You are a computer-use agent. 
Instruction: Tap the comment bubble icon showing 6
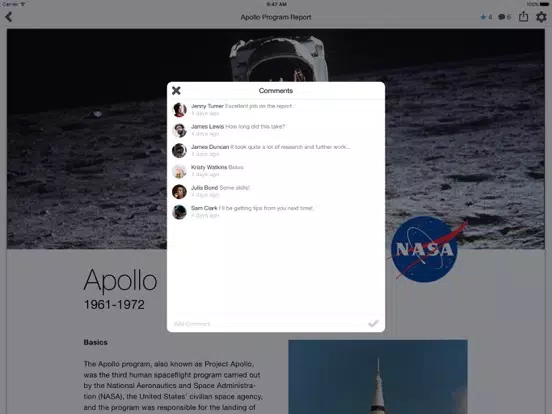pos(504,17)
